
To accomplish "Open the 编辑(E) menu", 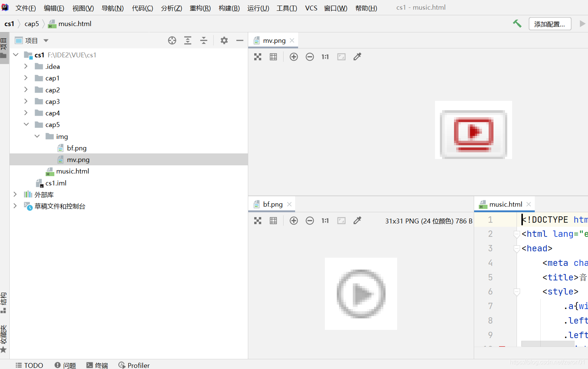I will (x=54, y=8).
